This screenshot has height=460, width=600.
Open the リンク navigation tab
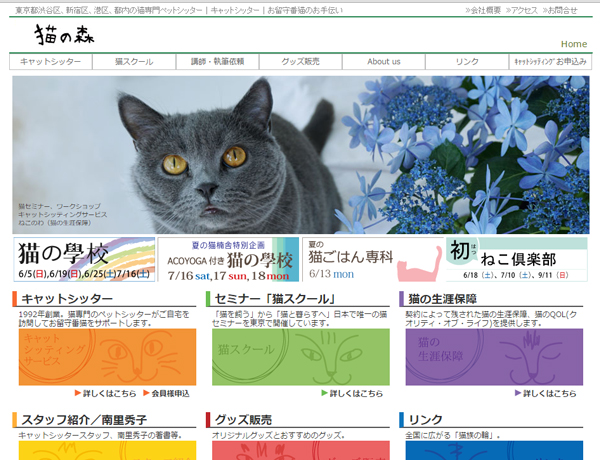coord(467,62)
